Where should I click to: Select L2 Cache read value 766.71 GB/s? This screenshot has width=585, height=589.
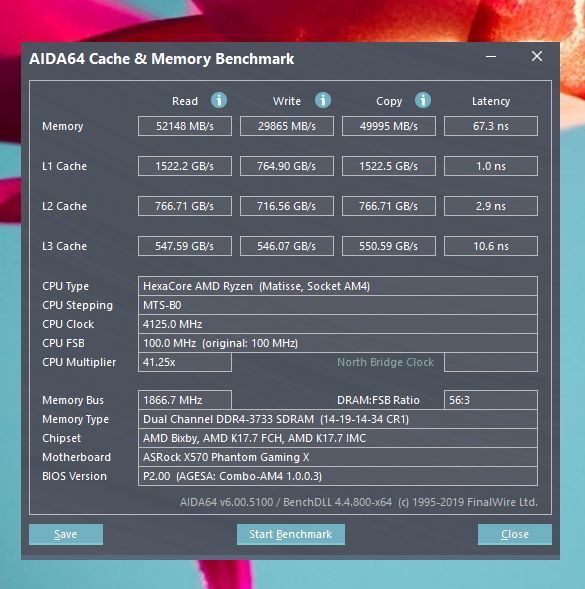click(185, 206)
